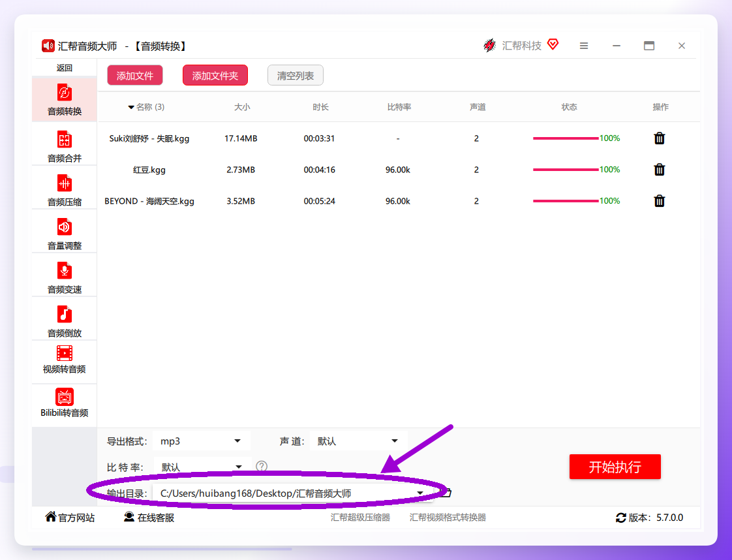The image size is (732, 560).
Task: Click the 开始执行 button
Action: tap(615, 467)
